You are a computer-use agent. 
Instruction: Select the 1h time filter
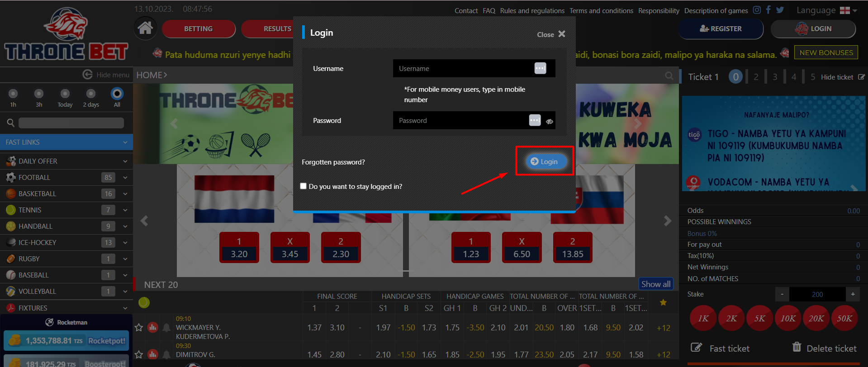tap(13, 94)
